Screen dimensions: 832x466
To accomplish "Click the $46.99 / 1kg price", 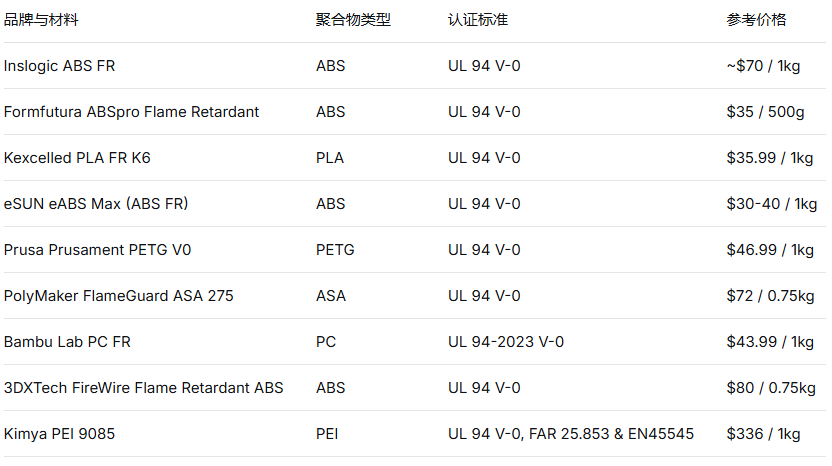I will click(770, 250).
